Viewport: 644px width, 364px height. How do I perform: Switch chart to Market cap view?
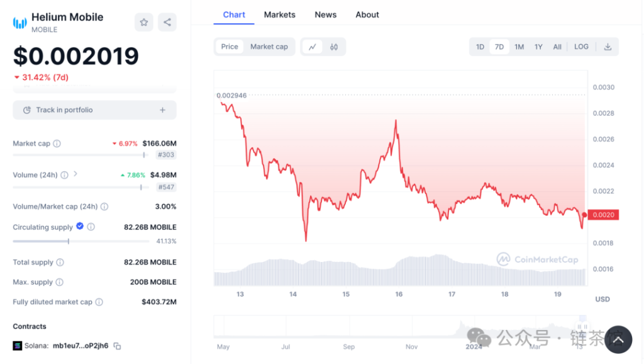tap(269, 47)
